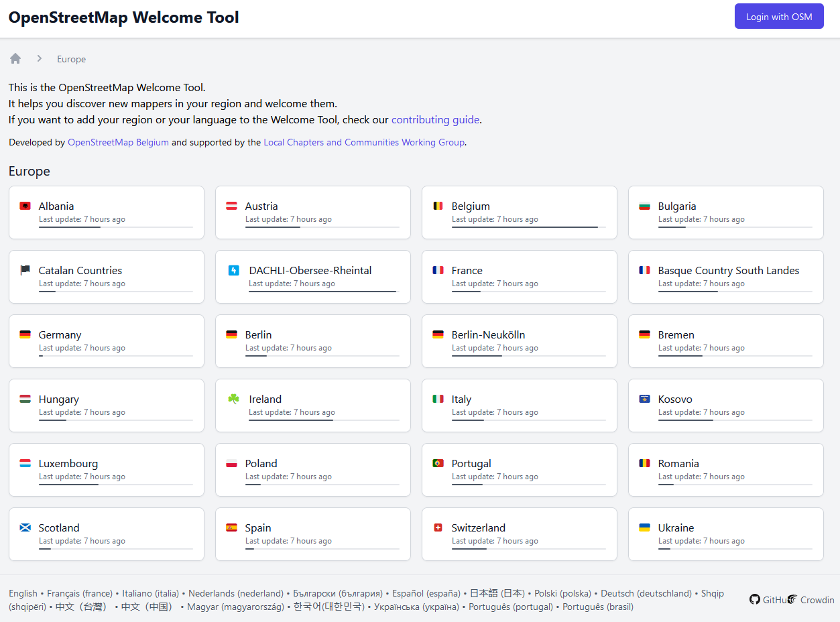Click the Hungary flag icon
The image size is (840, 622).
point(25,399)
